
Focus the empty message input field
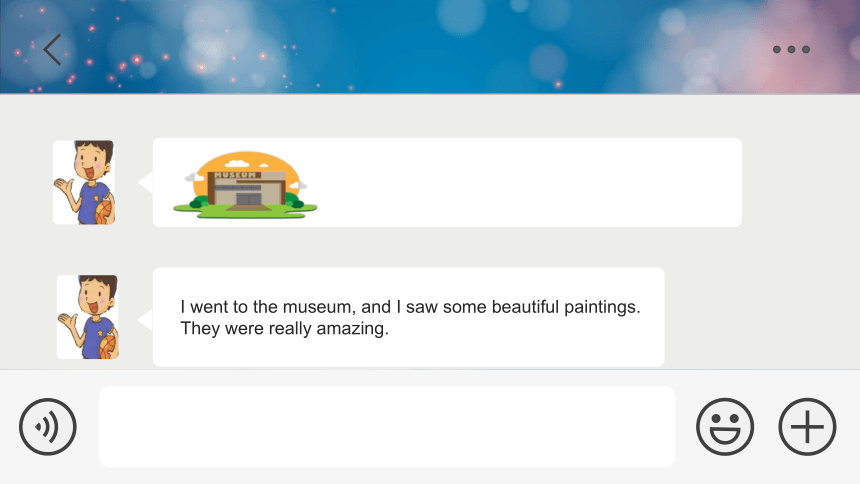click(387, 426)
